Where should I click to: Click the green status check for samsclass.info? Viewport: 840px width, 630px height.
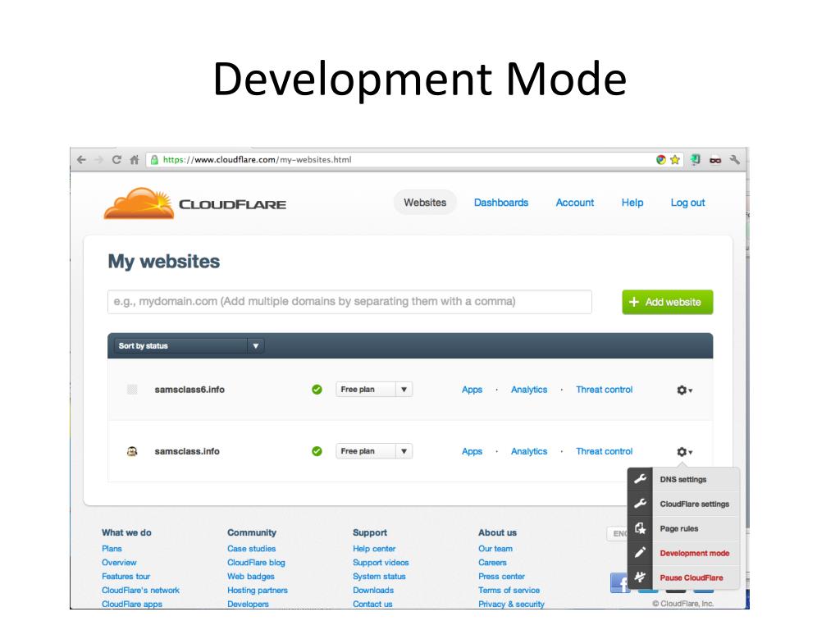point(317,451)
